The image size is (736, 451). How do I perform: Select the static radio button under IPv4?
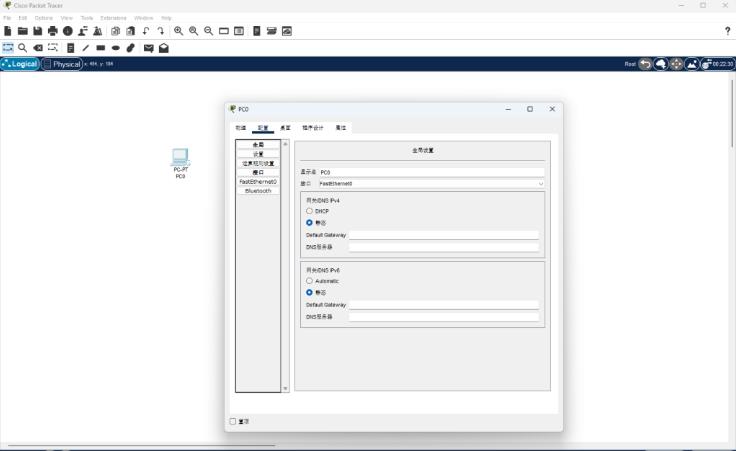point(309,222)
